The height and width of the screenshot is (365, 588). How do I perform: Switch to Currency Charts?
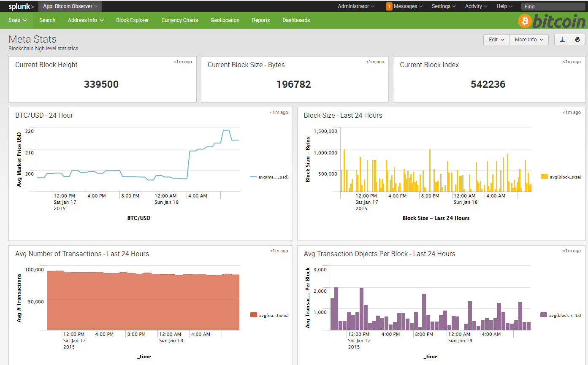tap(180, 20)
